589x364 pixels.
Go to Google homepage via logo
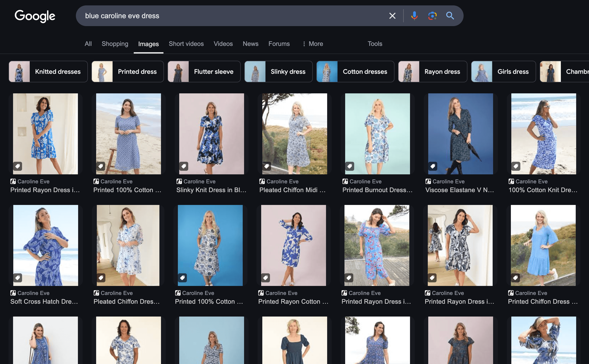[35, 16]
